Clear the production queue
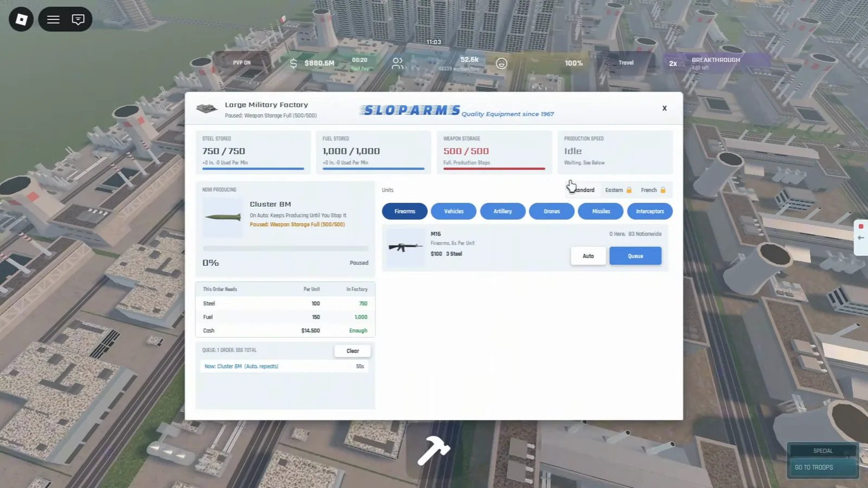This screenshot has width=868, height=488. [353, 351]
